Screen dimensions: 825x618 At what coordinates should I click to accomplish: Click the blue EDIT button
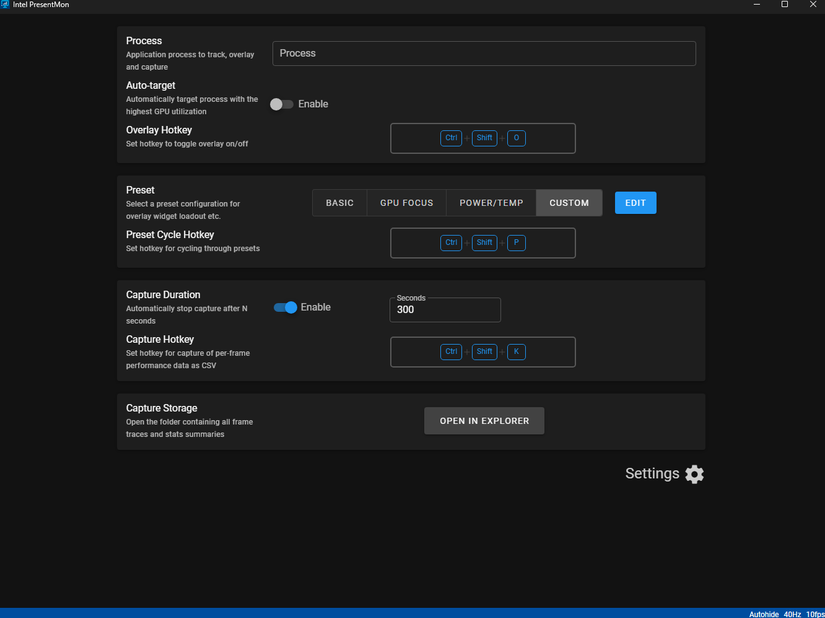click(x=636, y=203)
